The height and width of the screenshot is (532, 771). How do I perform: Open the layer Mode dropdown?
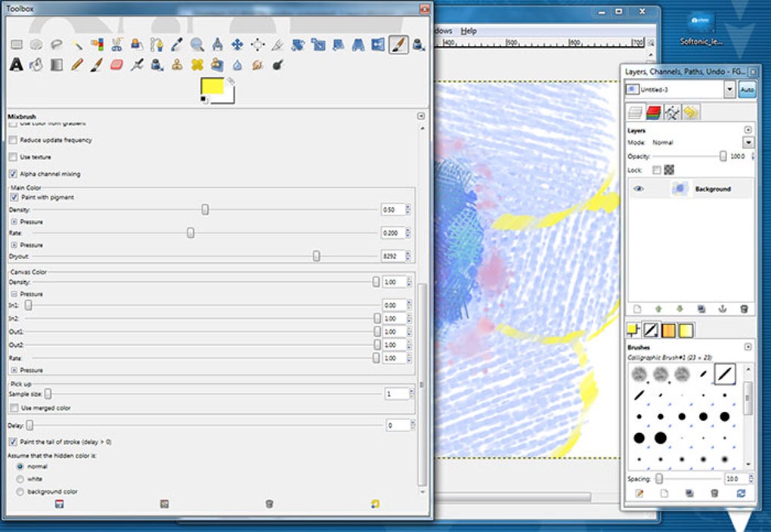coord(748,142)
